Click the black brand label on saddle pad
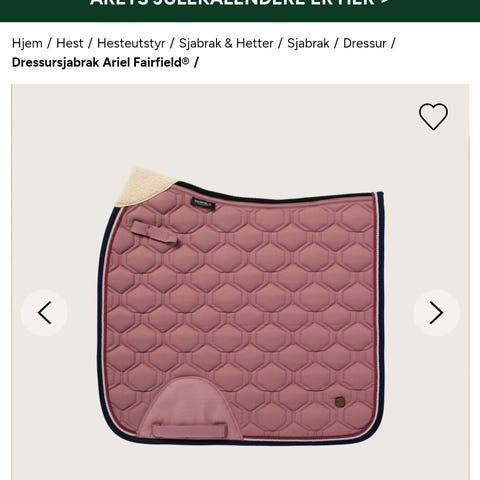Screen dimensions: 480x480 click(203, 203)
